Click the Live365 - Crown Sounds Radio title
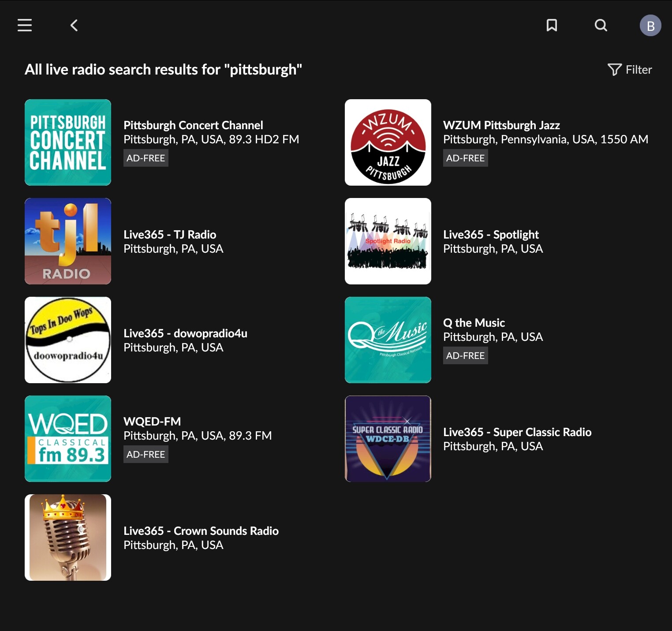 pyautogui.click(x=201, y=531)
